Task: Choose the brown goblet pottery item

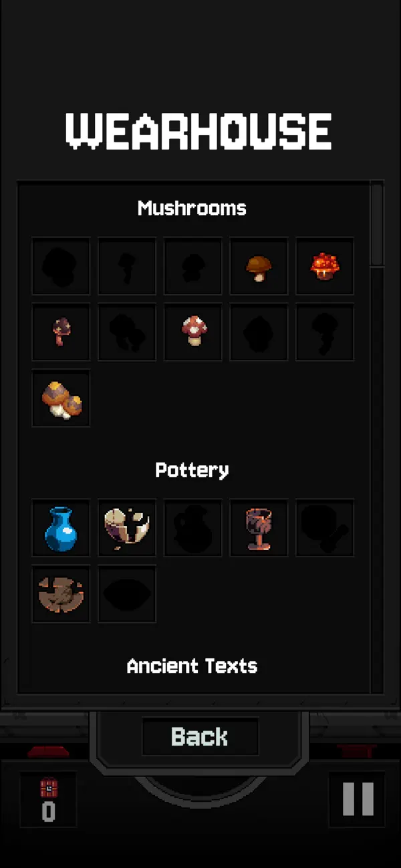Action: (x=259, y=528)
